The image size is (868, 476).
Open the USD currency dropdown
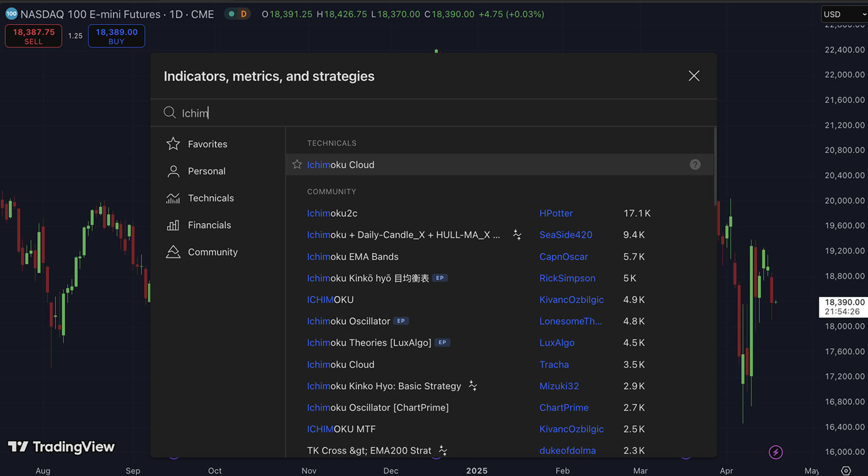point(845,14)
